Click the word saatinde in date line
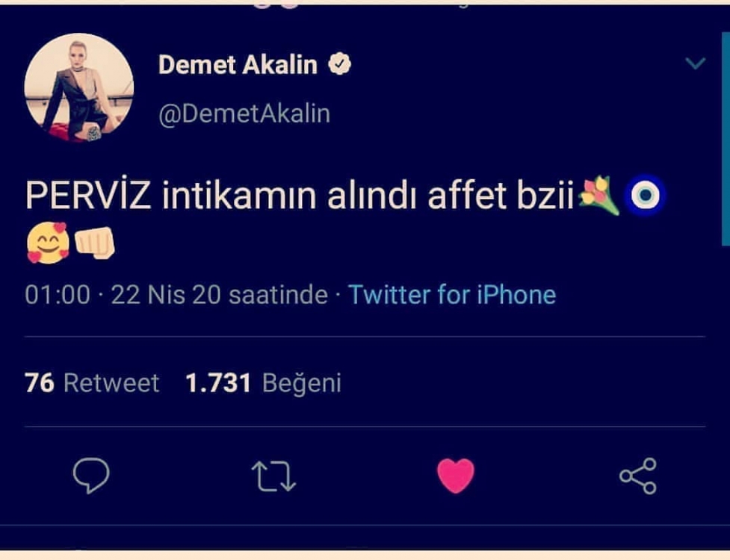This screenshot has width=730, height=560. [279, 294]
